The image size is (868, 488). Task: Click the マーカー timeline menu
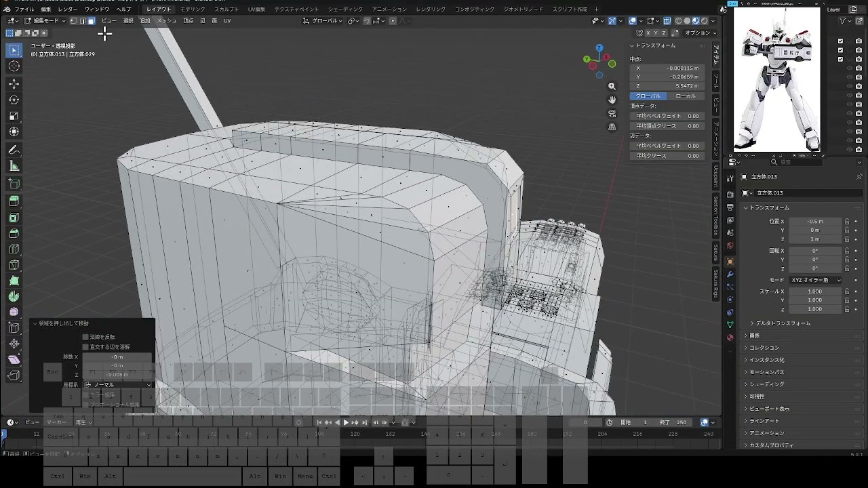coord(56,422)
